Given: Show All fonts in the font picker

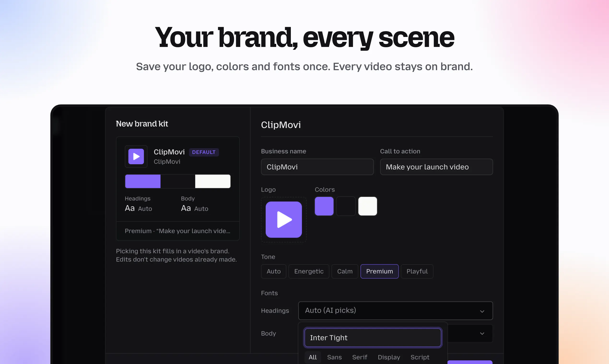Looking at the screenshot, I should point(313,357).
